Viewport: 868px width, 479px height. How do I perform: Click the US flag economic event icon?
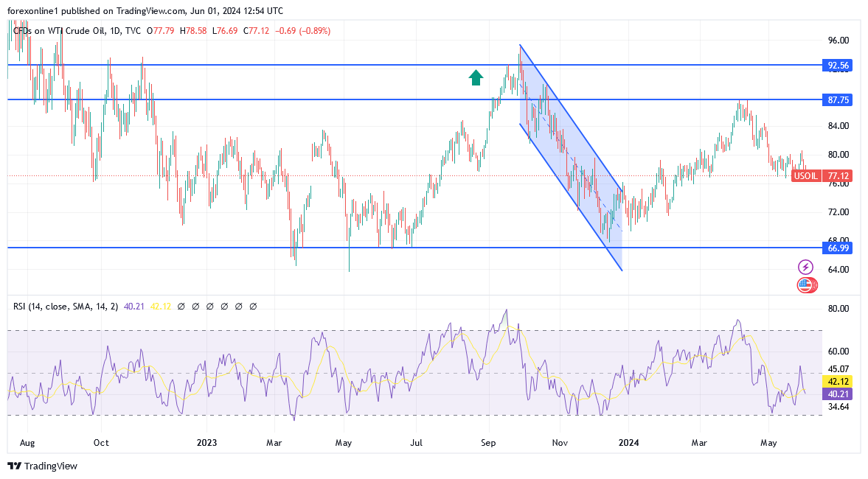pos(805,284)
